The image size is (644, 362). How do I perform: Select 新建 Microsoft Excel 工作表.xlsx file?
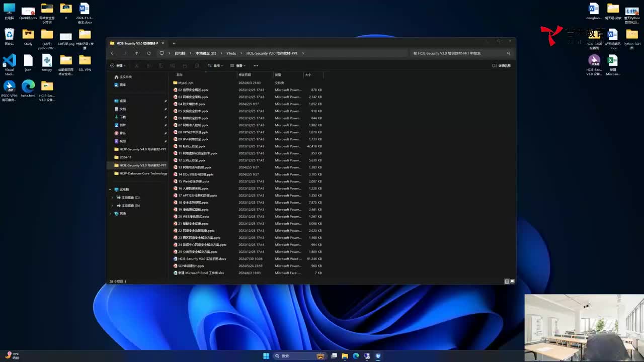click(x=198, y=273)
